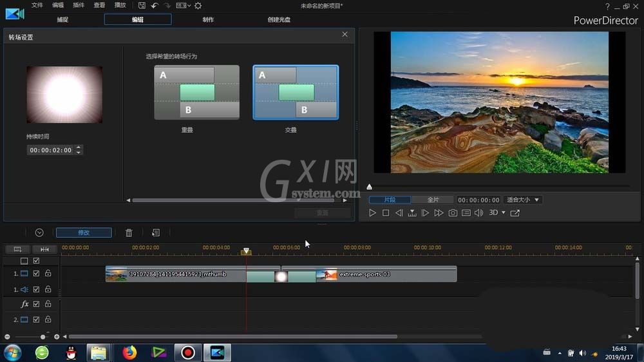Screen dimensions: 644x362
Task: Switch to the 捕捉 module tab
Action: pos(62,19)
